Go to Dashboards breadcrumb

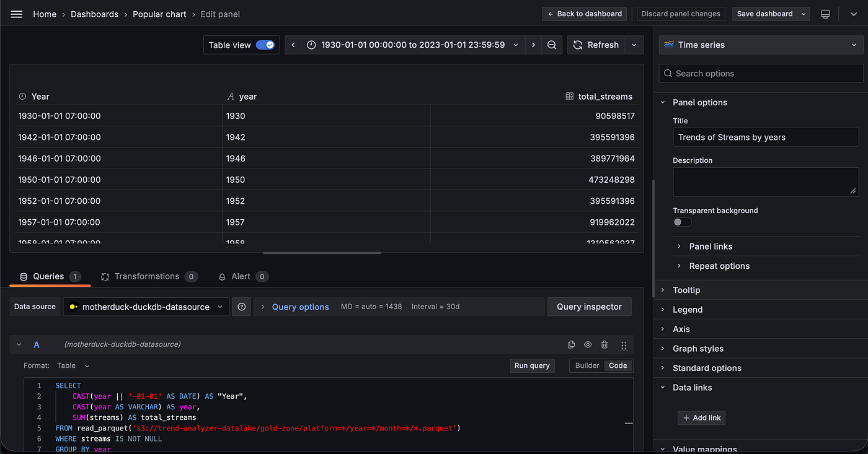(x=94, y=14)
